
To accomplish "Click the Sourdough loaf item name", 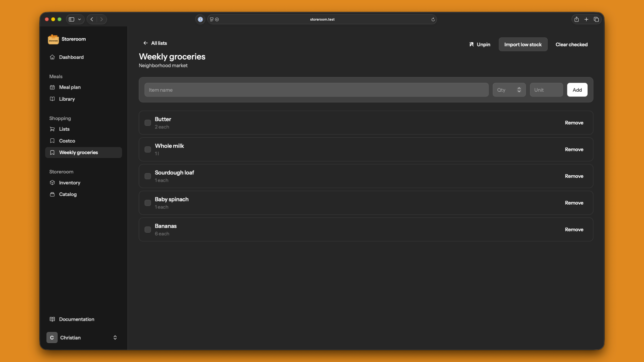I will click(x=174, y=173).
